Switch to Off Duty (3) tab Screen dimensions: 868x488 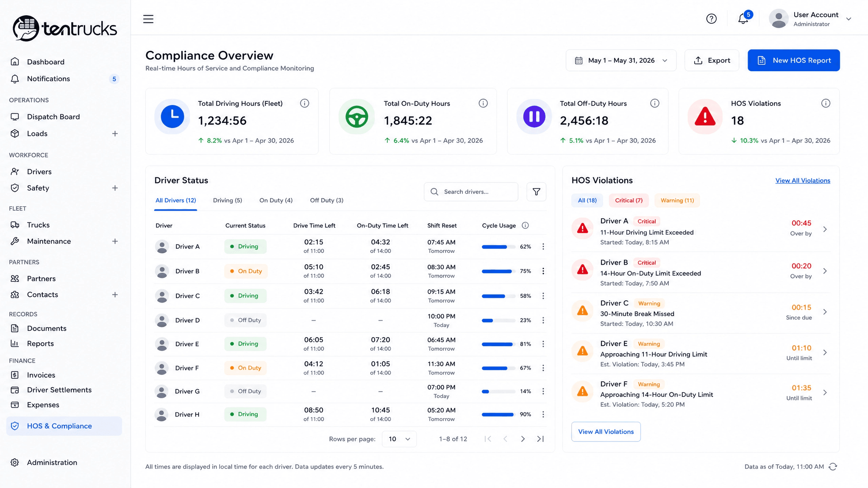327,200
